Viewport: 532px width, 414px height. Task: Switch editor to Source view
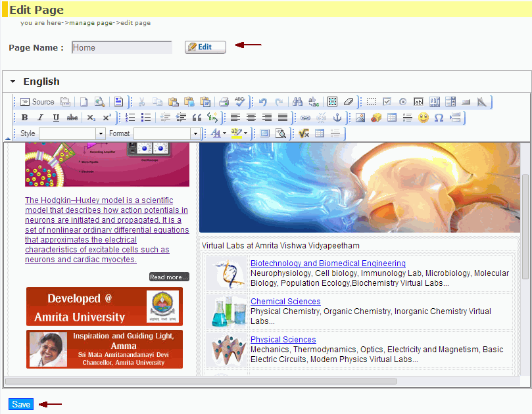pyautogui.click(x=37, y=102)
